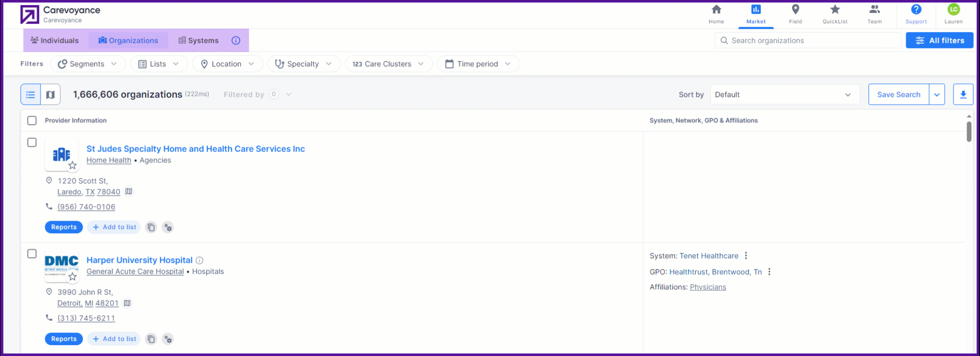This screenshot has width=980, height=356.
Task: Click the magnifier icon in the search organizations box
Action: click(724, 41)
